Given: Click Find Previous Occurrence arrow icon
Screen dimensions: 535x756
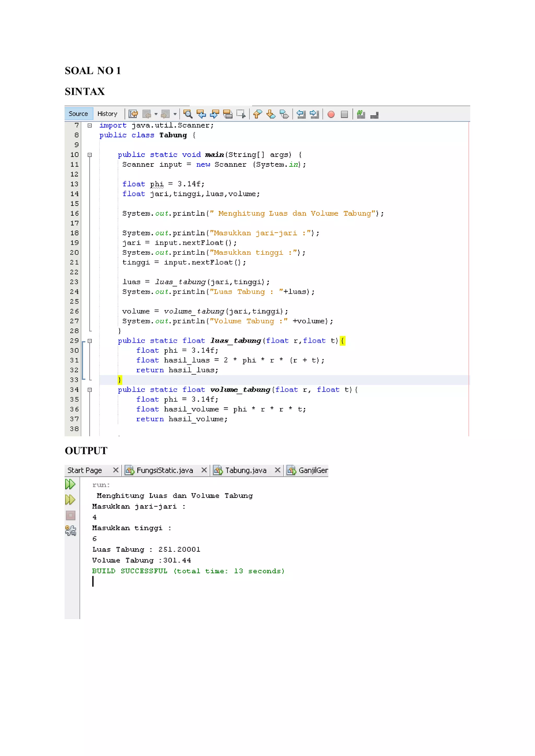Looking at the screenshot, I should (x=201, y=114).
